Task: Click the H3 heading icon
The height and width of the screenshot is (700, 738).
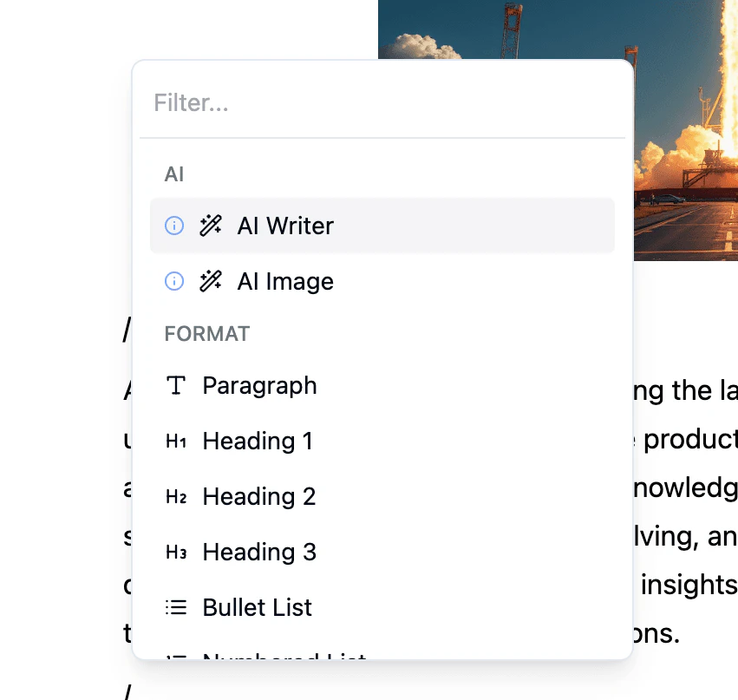Action: coord(176,553)
